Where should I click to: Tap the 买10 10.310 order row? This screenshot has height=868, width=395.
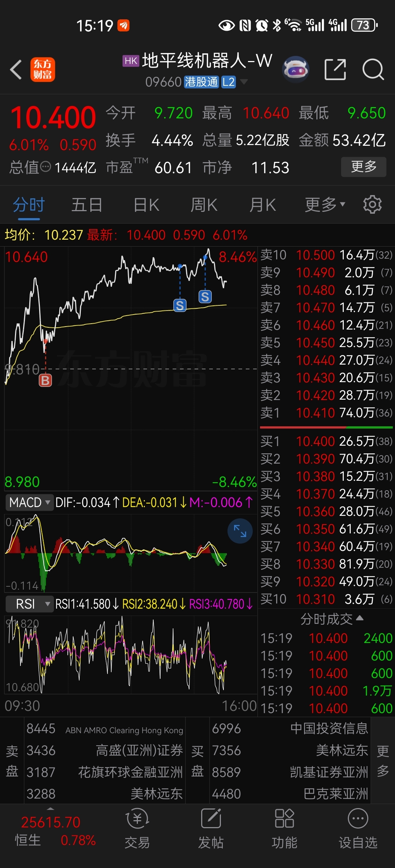coord(326,599)
